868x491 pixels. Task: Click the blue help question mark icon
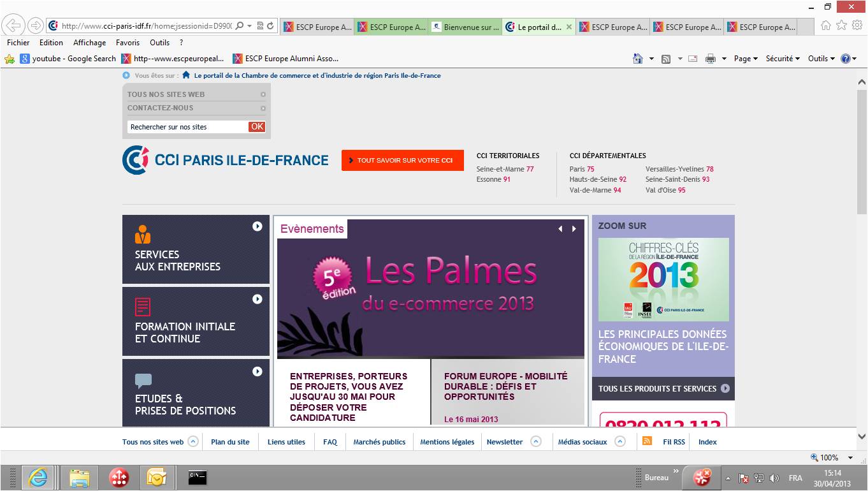(846, 59)
